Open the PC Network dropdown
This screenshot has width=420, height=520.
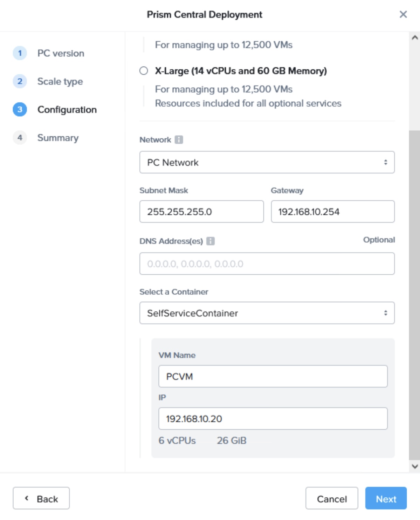[267, 162]
